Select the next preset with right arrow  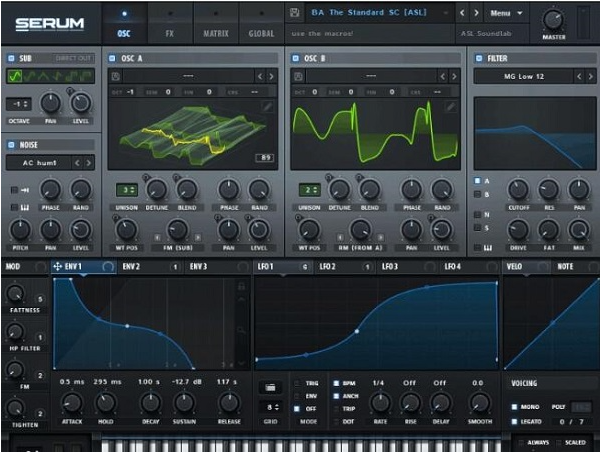click(x=476, y=14)
